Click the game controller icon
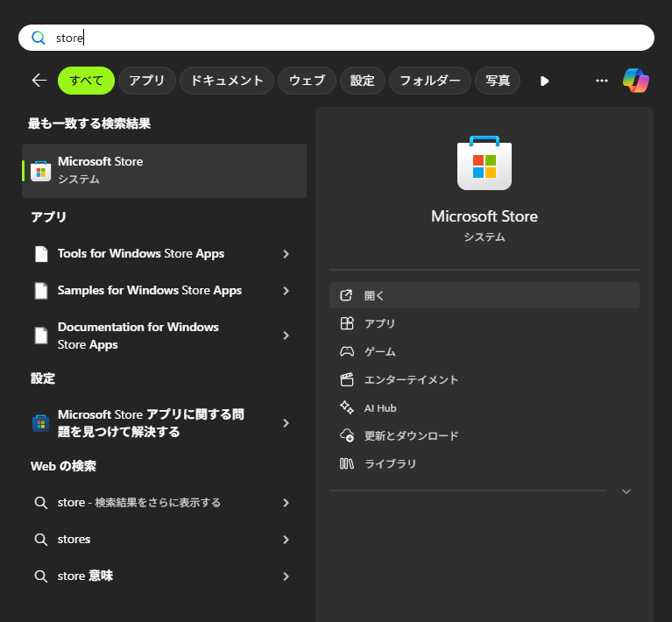Screen dimensions: 672x622 347,351
